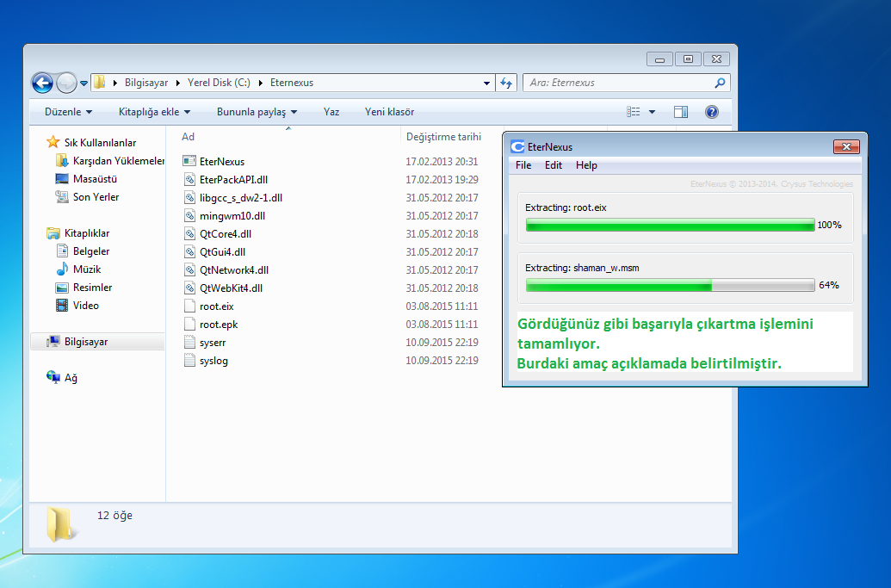Image resolution: width=891 pixels, height=588 pixels.
Task: Select the mingwm10.dll file icon
Action: [x=189, y=216]
